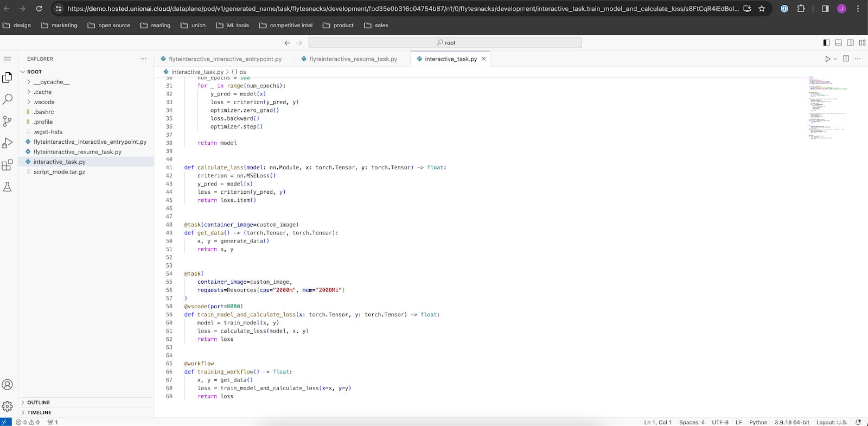Click the code minimap
Viewport: 868px width, 426px height.
(827, 109)
